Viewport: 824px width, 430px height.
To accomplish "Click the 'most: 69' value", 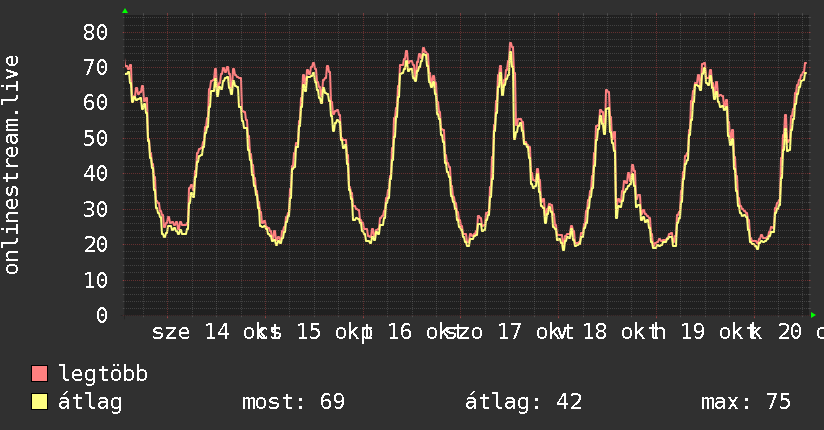I will tap(293, 402).
